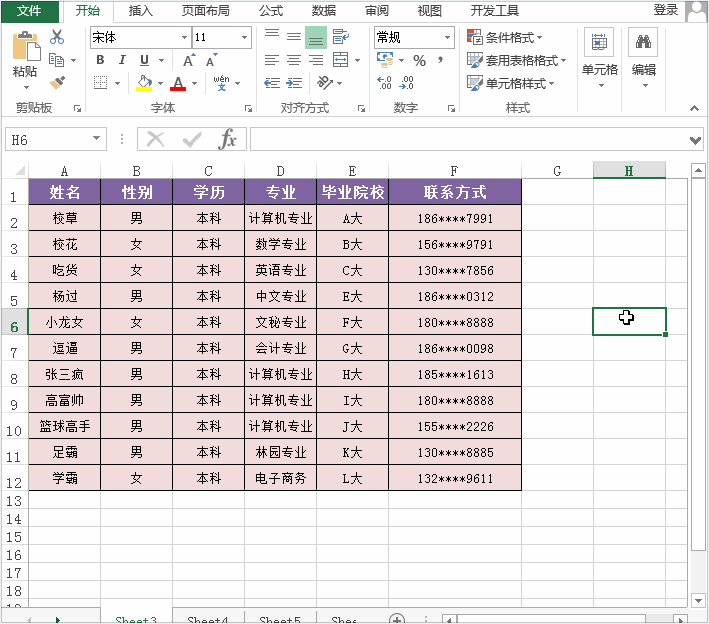
Task: Switch to 视图 View tab
Action: (x=430, y=10)
